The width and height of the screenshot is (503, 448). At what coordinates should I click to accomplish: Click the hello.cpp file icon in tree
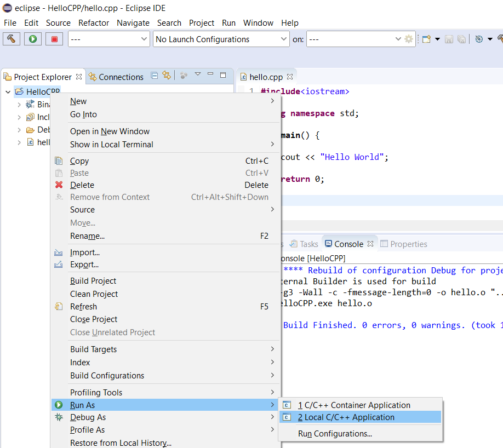pos(30,142)
